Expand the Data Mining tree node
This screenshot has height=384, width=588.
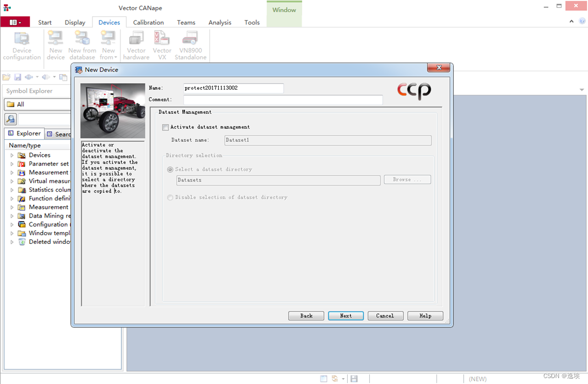(x=12, y=216)
